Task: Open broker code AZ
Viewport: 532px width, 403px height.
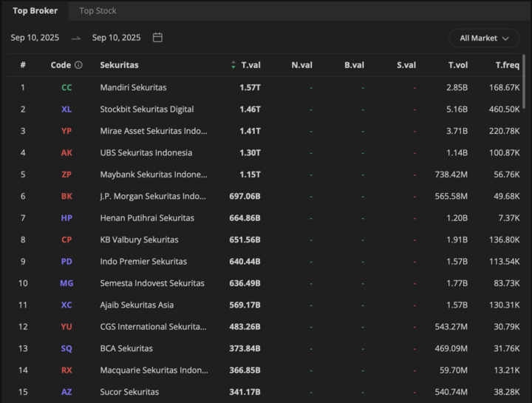Action: pyautogui.click(x=66, y=392)
